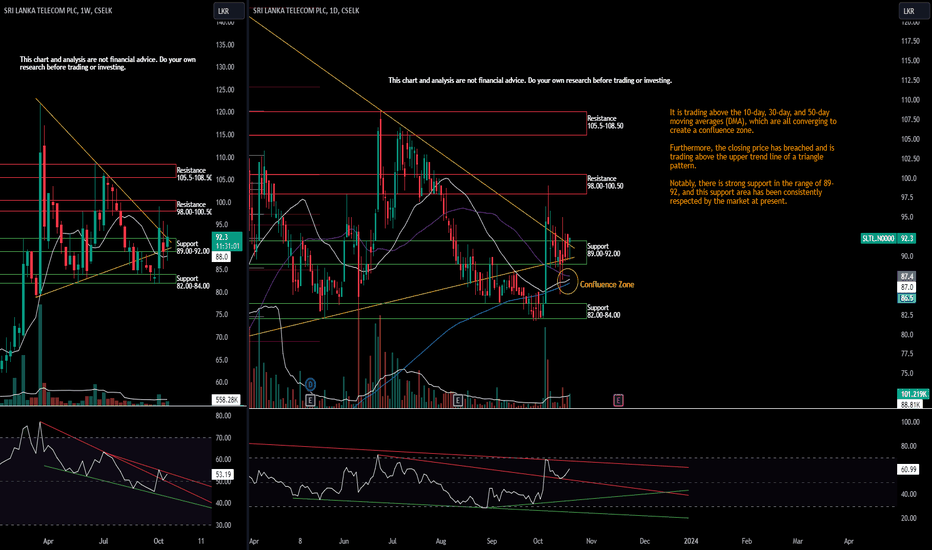Image resolution: width=932 pixels, height=550 pixels.
Task: Select the disclaimer text on the weekly chart
Action: pyautogui.click(x=108, y=63)
